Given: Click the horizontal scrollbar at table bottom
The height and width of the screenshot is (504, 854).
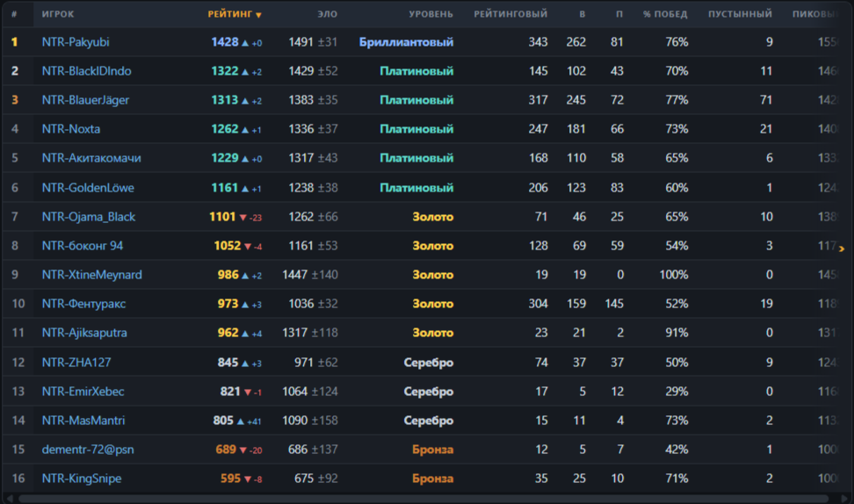Looking at the screenshot, I should click(423, 498).
